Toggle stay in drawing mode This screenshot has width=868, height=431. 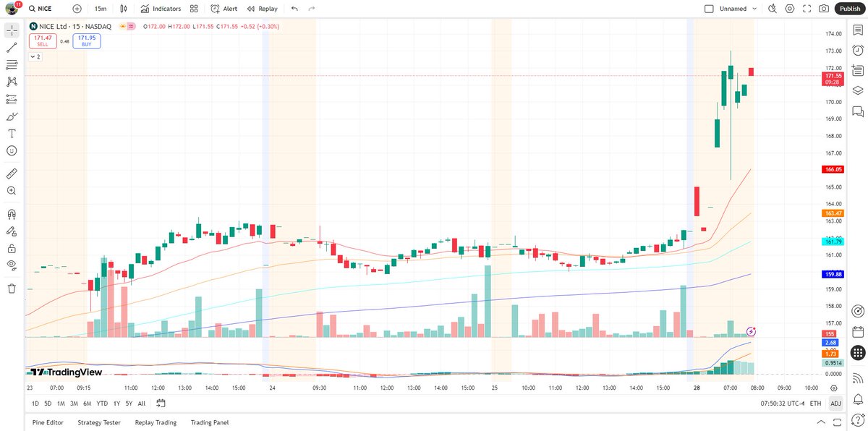click(12, 231)
